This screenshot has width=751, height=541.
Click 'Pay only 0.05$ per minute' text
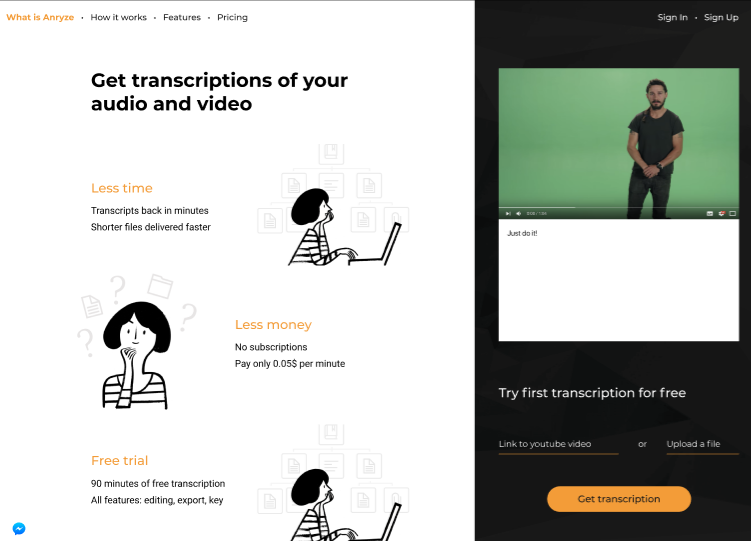point(290,364)
